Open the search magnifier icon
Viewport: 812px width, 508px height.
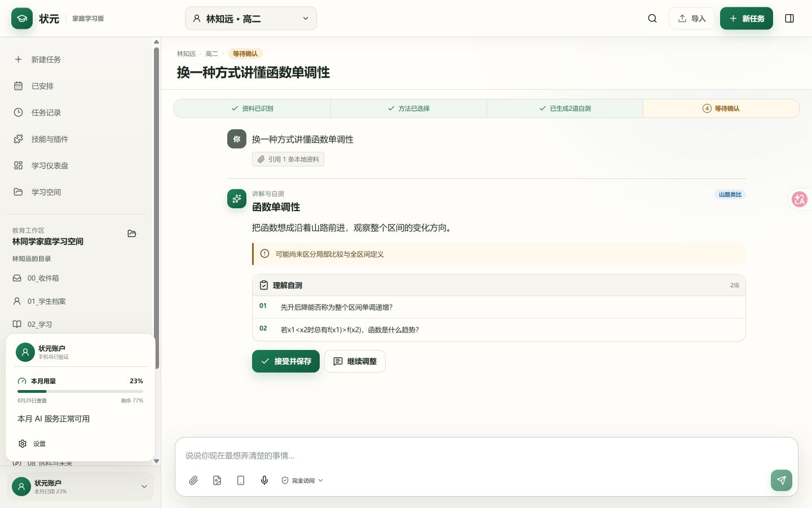click(x=652, y=19)
